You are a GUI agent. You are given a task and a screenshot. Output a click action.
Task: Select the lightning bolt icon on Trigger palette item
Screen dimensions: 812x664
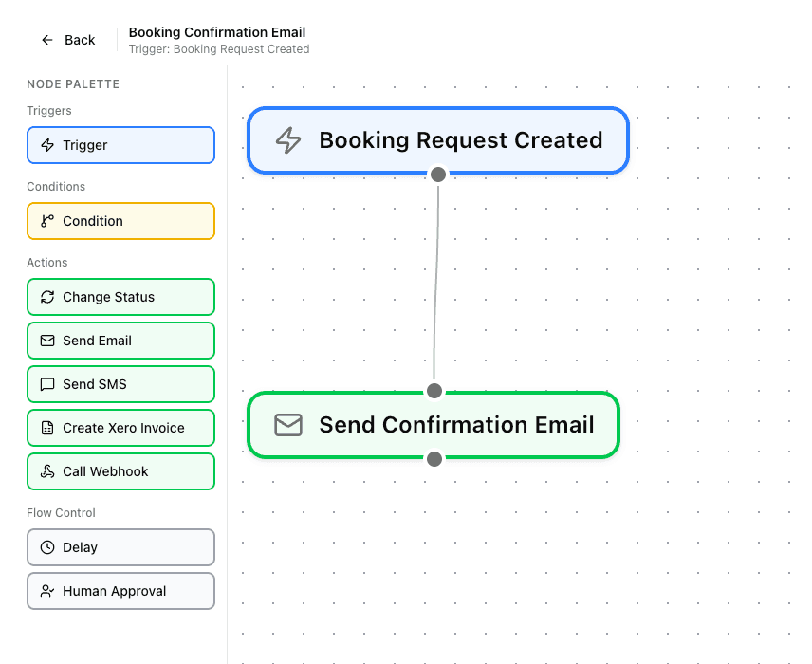(x=46, y=145)
